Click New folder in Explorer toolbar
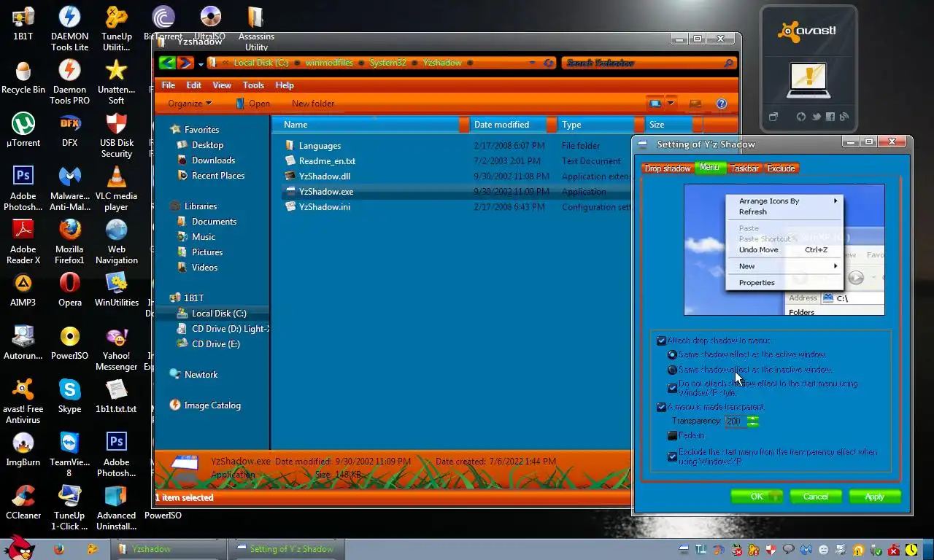 coord(313,104)
